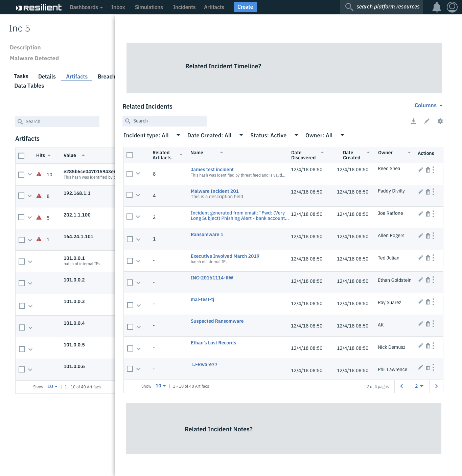
Task: Go to Inbox in top navigation
Action: pyautogui.click(x=118, y=7)
